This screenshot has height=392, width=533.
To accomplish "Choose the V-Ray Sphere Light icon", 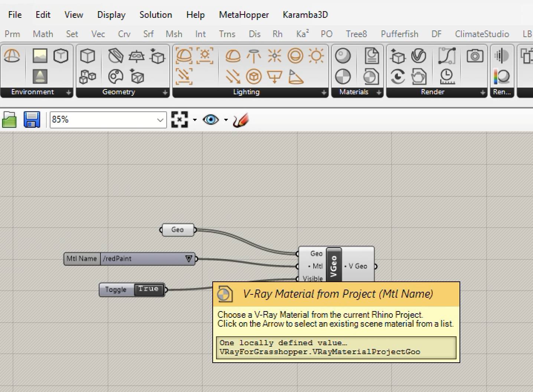I will [x=295, y=56].
